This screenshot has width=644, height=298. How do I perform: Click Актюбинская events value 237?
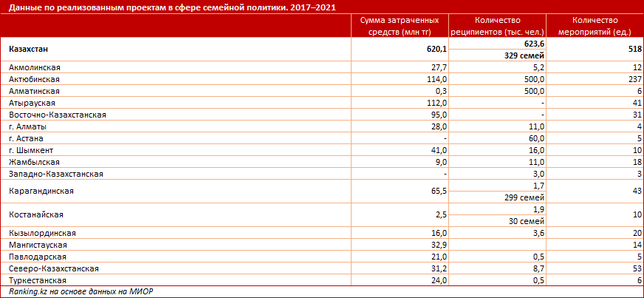(x=636, y=79)
